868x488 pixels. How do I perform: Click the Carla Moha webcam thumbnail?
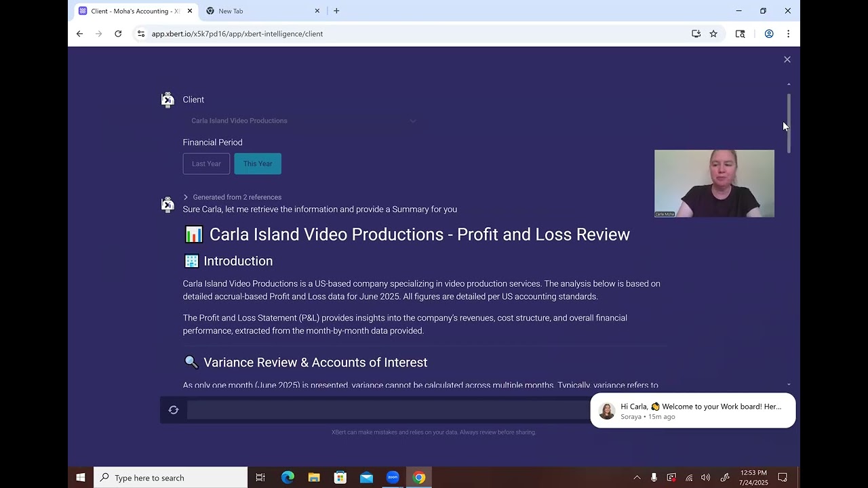714,184
